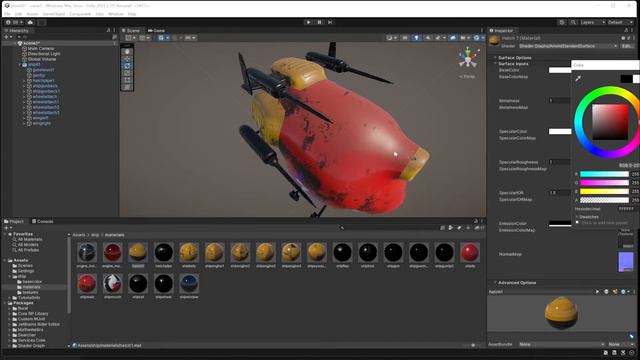
Task: Click the BaseColor white swatch
Action: pos(560,70)
